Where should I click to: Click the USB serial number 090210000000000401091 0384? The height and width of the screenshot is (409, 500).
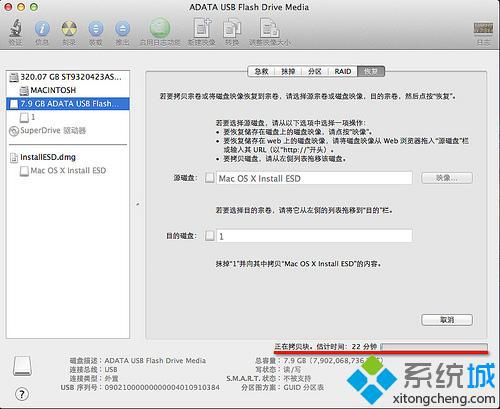[x=162, y=388]
